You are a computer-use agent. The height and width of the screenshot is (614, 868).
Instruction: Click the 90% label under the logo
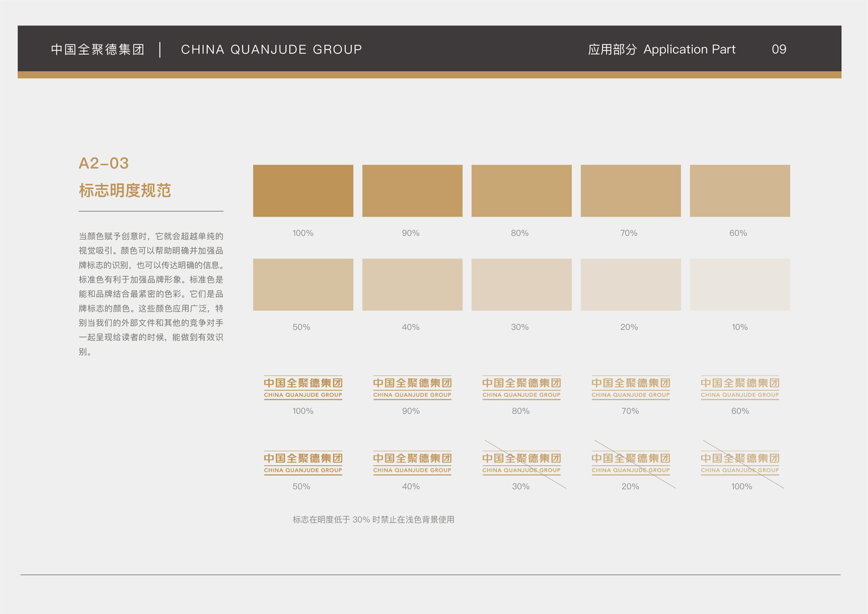click(x=411, y=411)
